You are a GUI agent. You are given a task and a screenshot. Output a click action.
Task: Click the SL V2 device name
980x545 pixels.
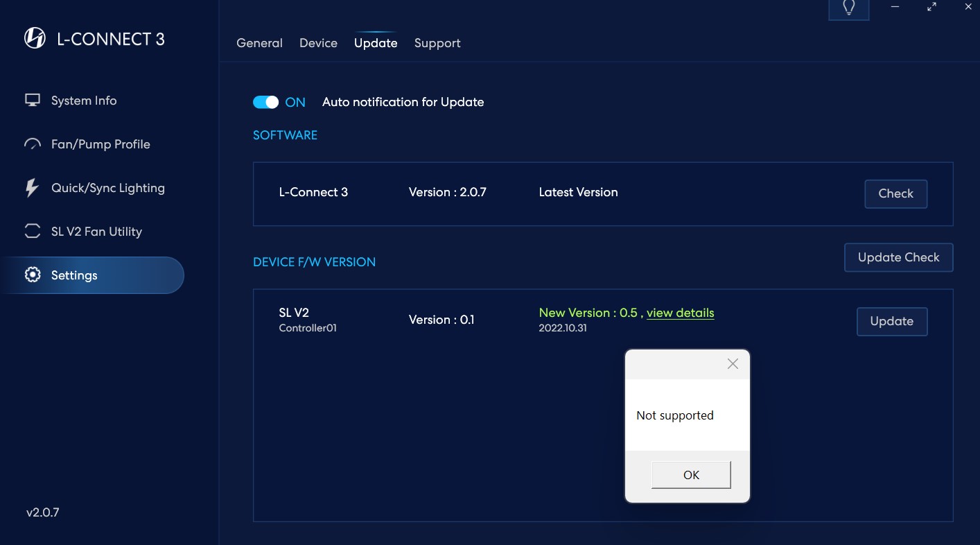(294, 313)
